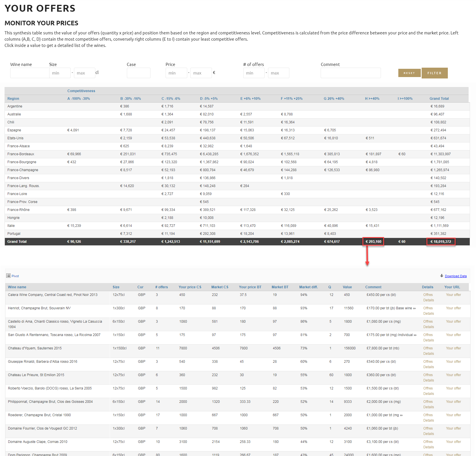The height and width of the screenshot is (456, 476).
Task: Expand Henriot Souverain comment arrows
Action: click(415, 308)
